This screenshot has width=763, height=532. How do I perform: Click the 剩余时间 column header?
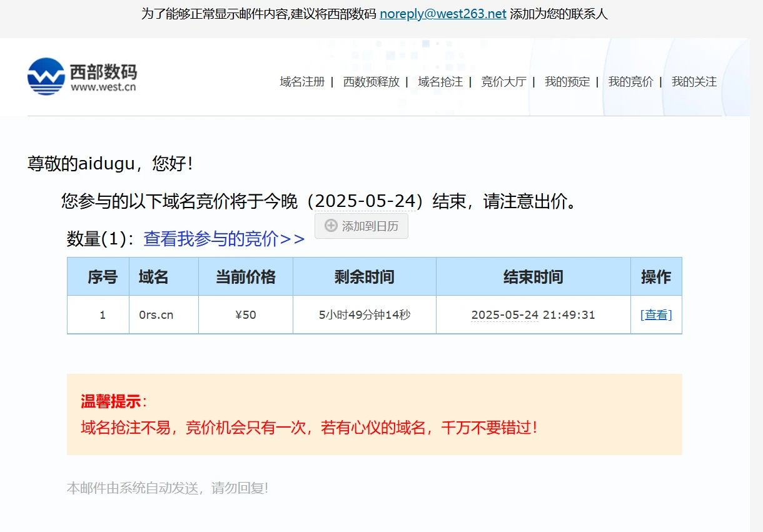[364, 277]
